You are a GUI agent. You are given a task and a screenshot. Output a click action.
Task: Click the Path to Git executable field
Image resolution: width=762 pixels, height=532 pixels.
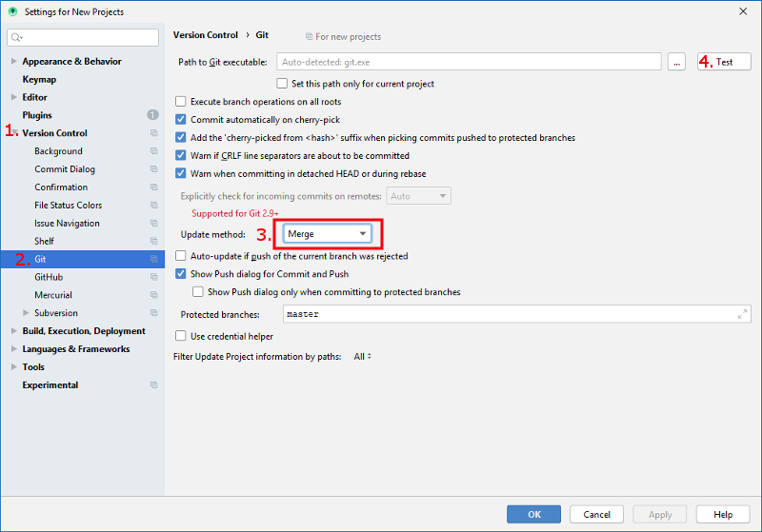click(x=469, y=62)
